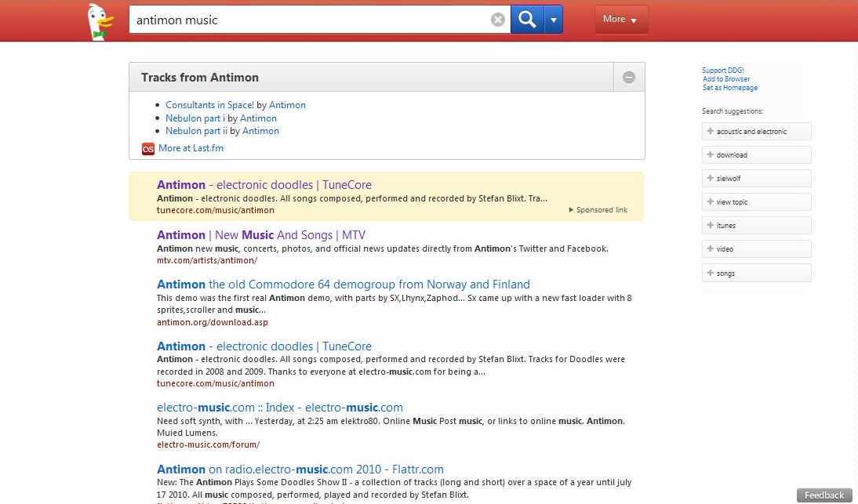The height and width of the screenshot is (504, 858).
Task: Click the antimon.org/download.asp URL
Action: (213, 322)
